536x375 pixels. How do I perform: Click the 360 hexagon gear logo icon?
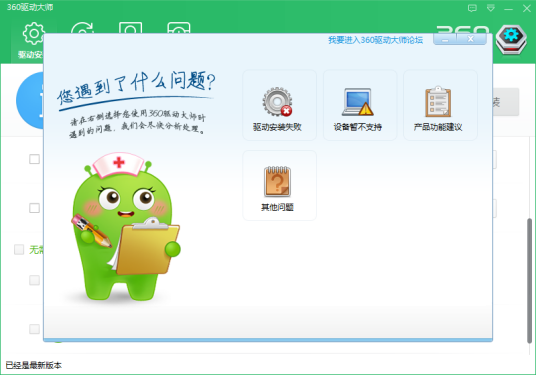[x=511, y=39]
